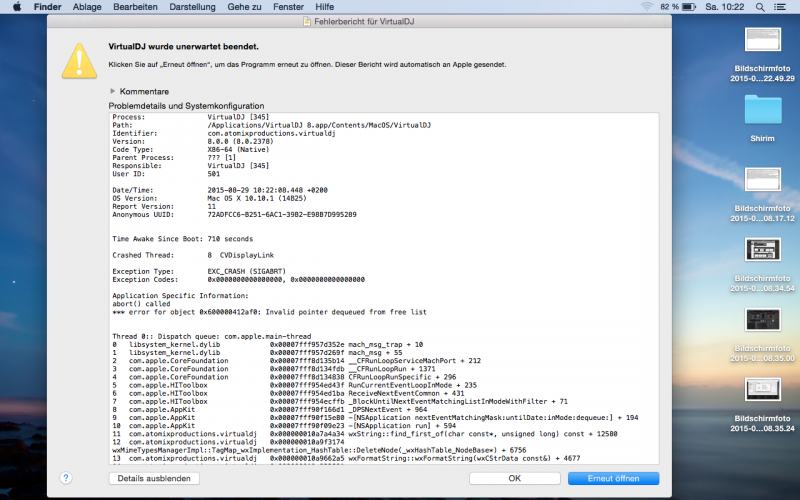Click 'Crashed Thread: 8 CVDisplayLink' line

(193, 255)
